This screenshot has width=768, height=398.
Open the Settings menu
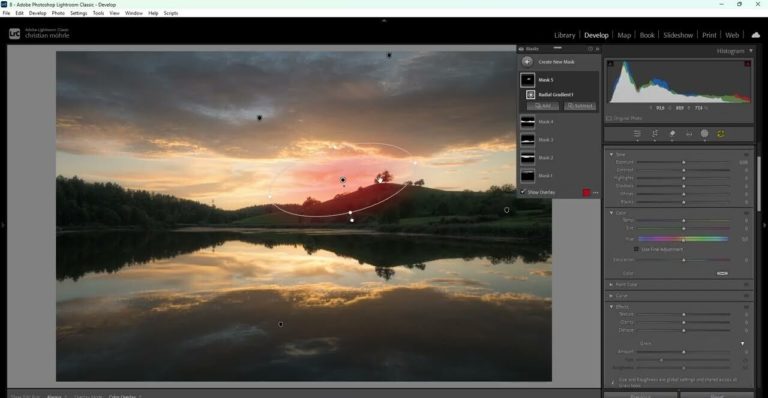[x=78, y=13]
